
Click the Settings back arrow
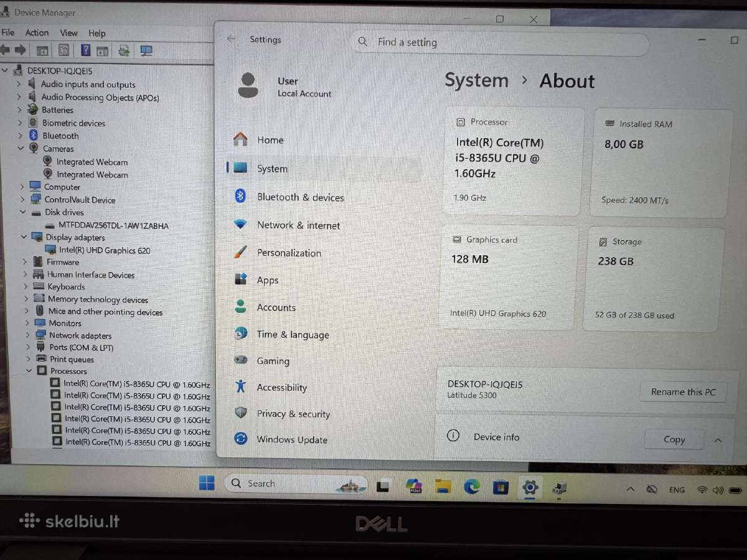pyautogui.click(x=232, y=39)
